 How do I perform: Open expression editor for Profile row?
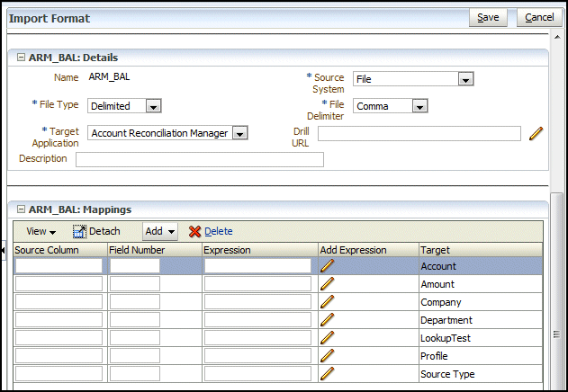[327, 356]
